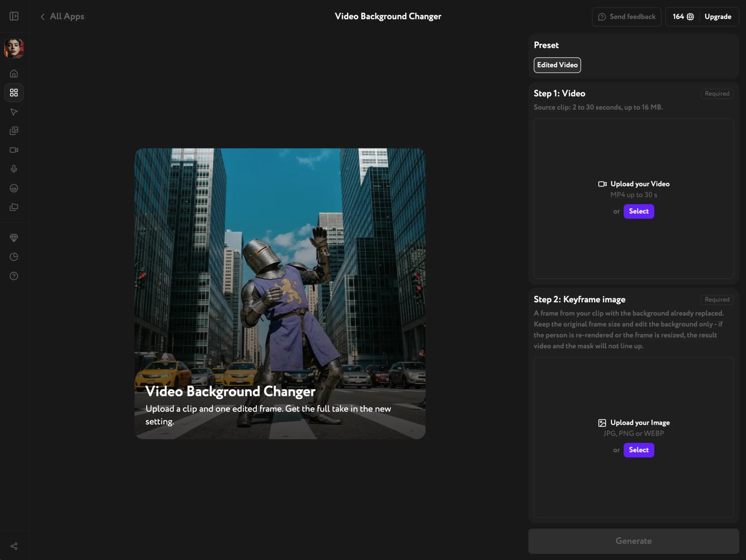Open the microphone audio sidebar icon

click(14, 169)
